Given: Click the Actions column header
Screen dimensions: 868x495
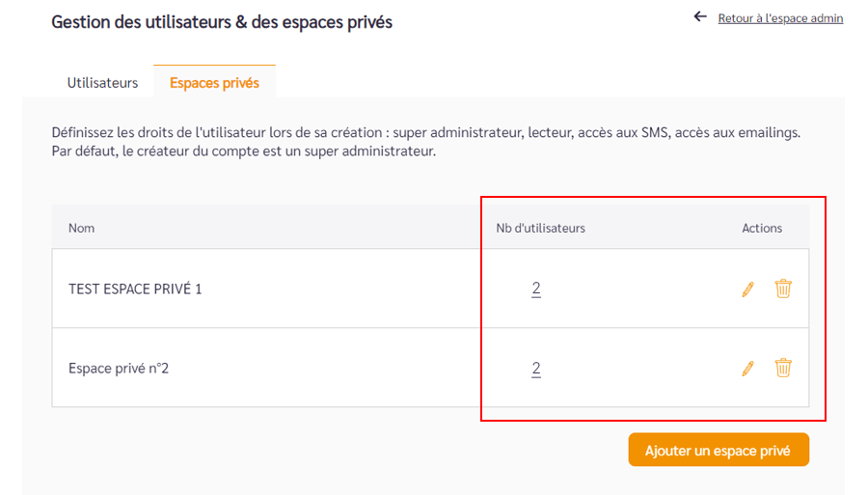Looking at the screenshot, I should [x=762, y=228].
